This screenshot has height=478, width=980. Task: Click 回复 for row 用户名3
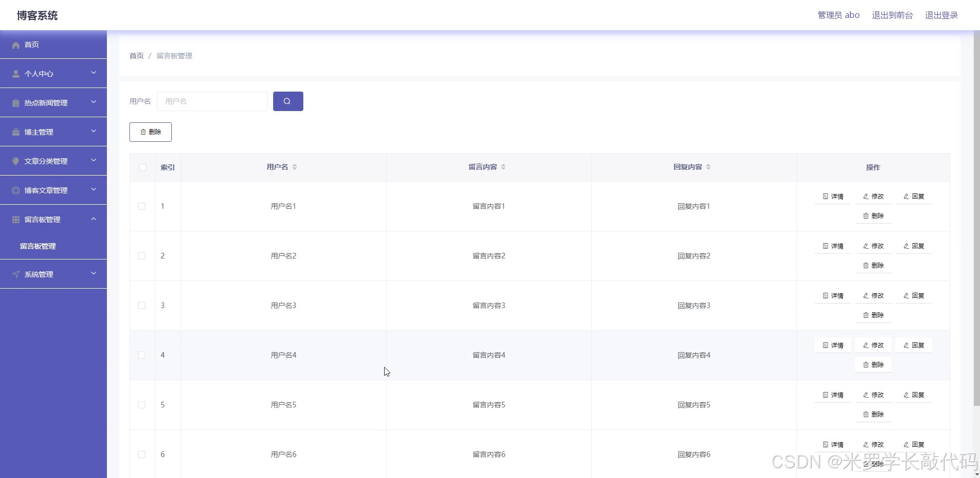[x=914, y=296]
